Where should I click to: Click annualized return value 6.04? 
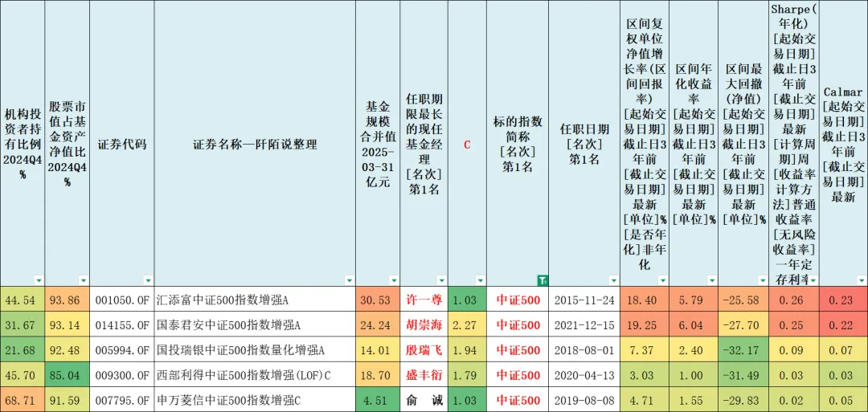[x=694, y=324]
